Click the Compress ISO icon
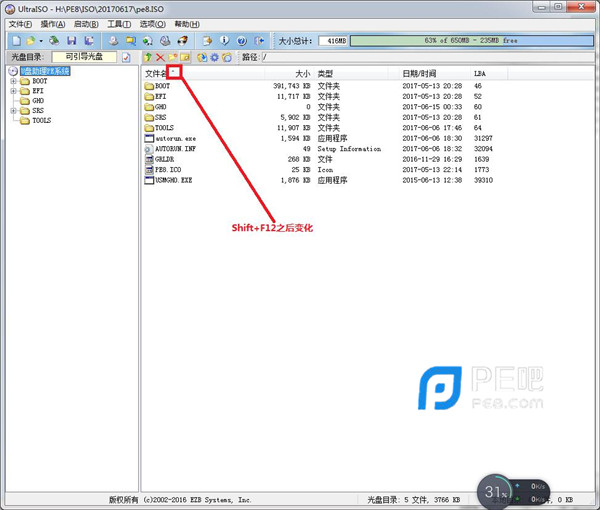 [x=148, y=41]
